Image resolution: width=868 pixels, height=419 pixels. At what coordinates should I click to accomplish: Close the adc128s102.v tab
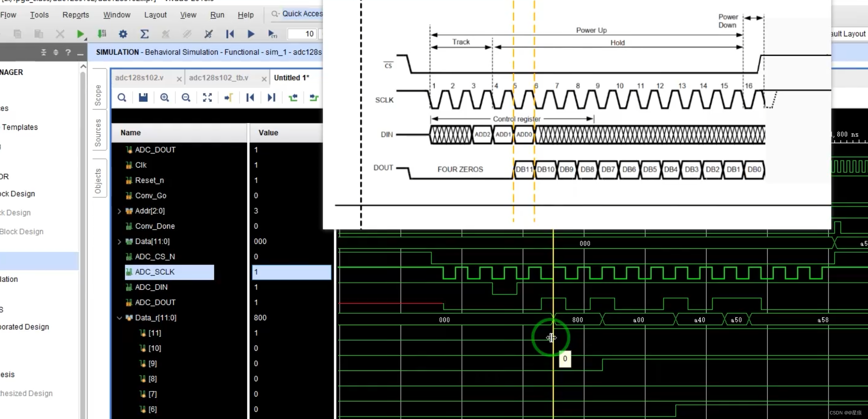point(179,79)
